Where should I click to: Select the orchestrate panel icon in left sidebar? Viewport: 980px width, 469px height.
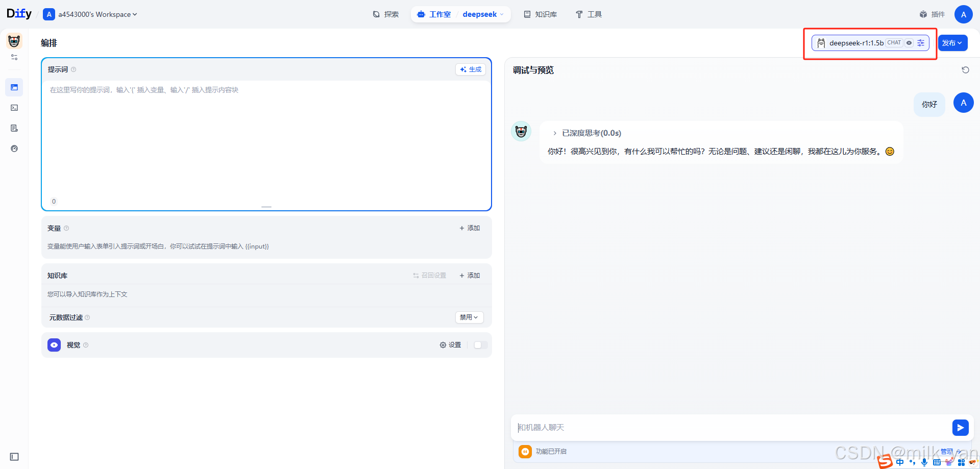[x=14, y=87]
